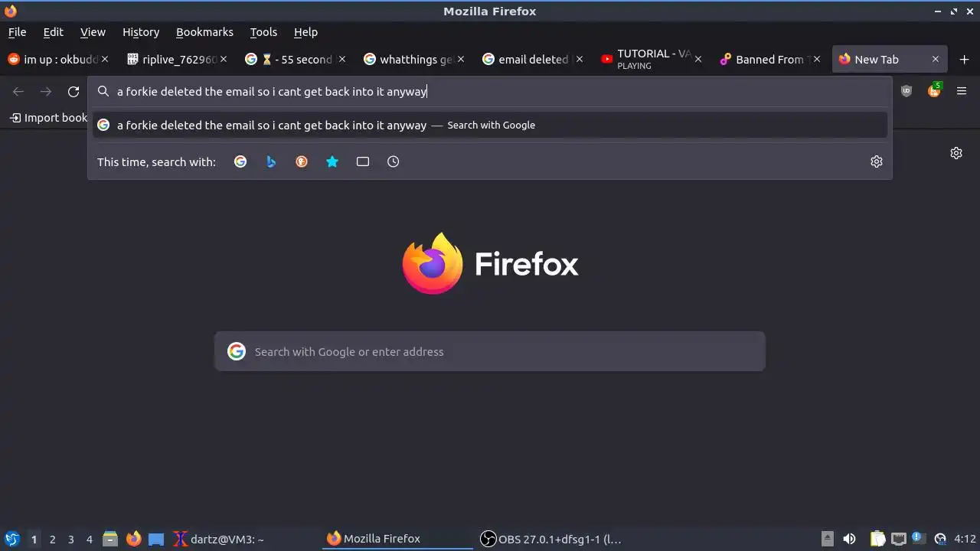This screenshot has width=980, height=551.
Task: Open the Help menu
Action: [305, 32]
